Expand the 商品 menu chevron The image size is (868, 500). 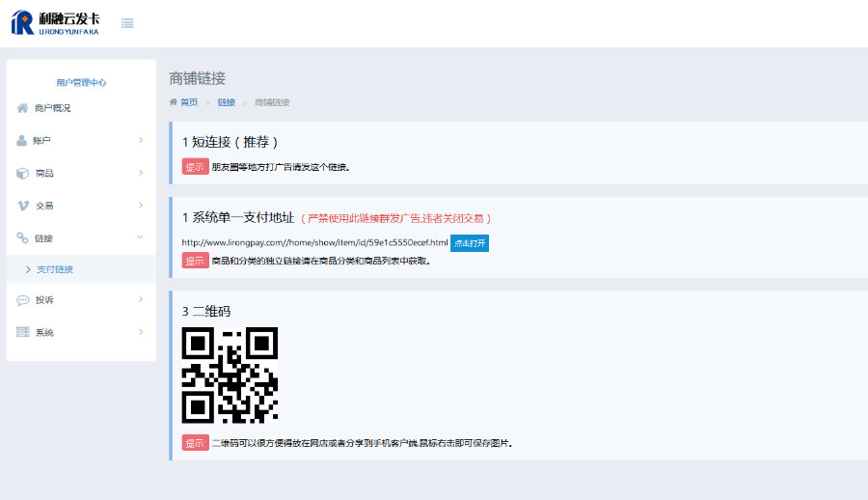tap(141, 173)
